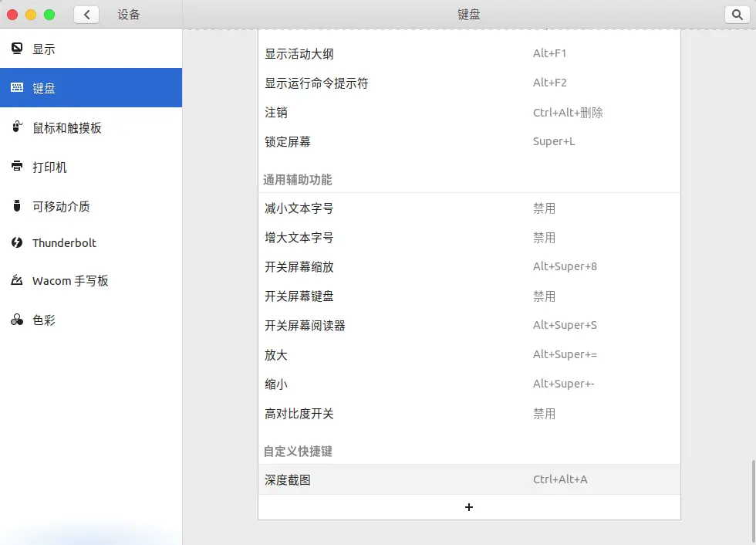Click the 可移动介质 sidebar icon
Screen dimensions: 756x545
(17, 206)
